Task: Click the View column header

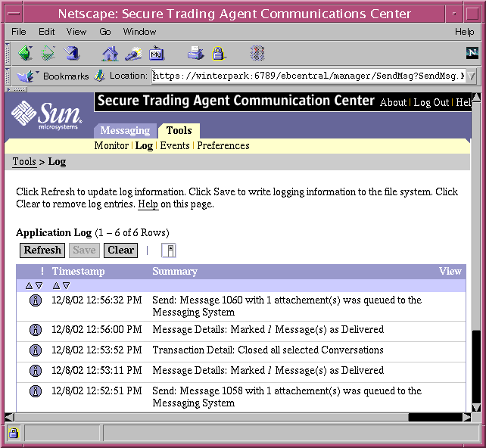Action: 450,272
